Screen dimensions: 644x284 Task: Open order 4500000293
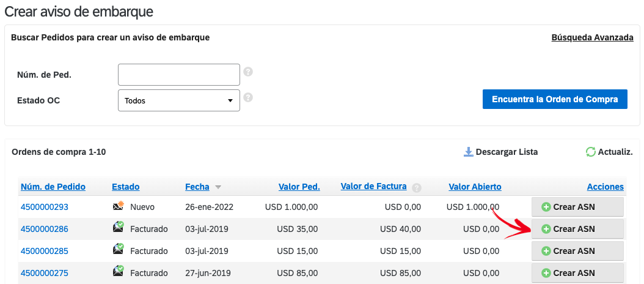pos(45,207)
